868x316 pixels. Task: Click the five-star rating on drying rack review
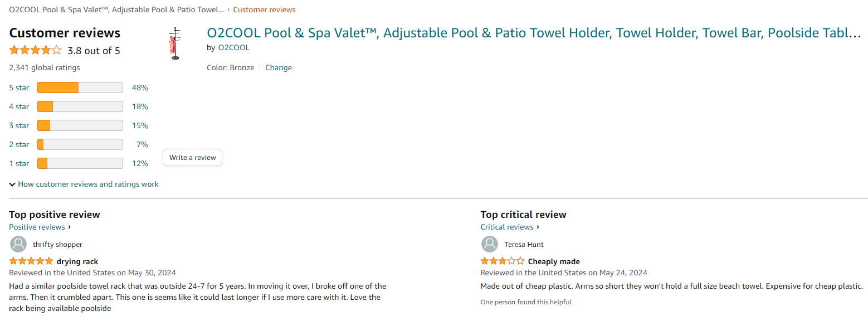tap(31, 261)
